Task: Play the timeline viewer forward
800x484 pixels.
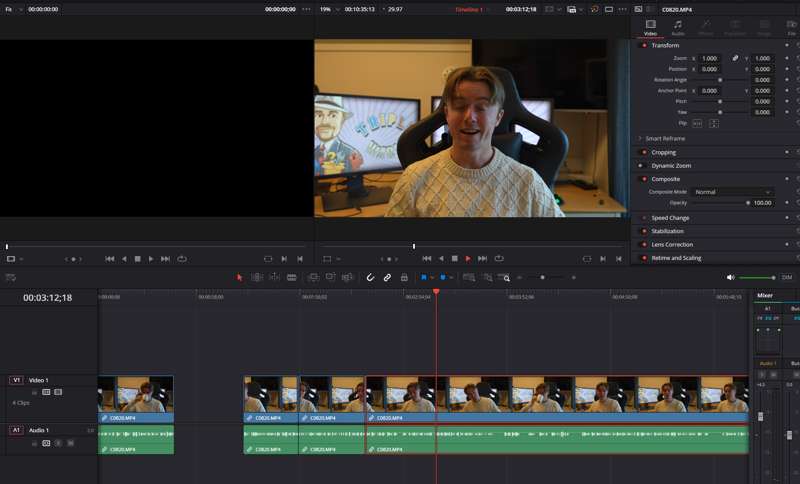Action: [x=468, y=259]
